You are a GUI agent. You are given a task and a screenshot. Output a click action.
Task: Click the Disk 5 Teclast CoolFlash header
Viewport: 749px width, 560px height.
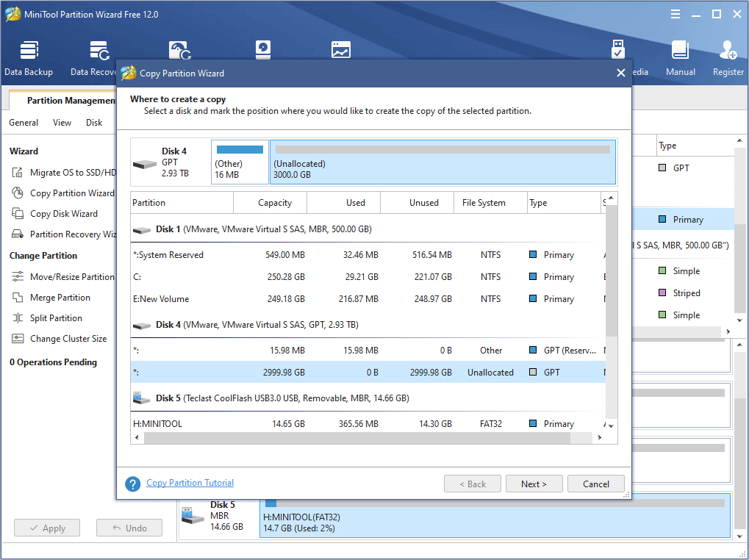coord(368,398)
